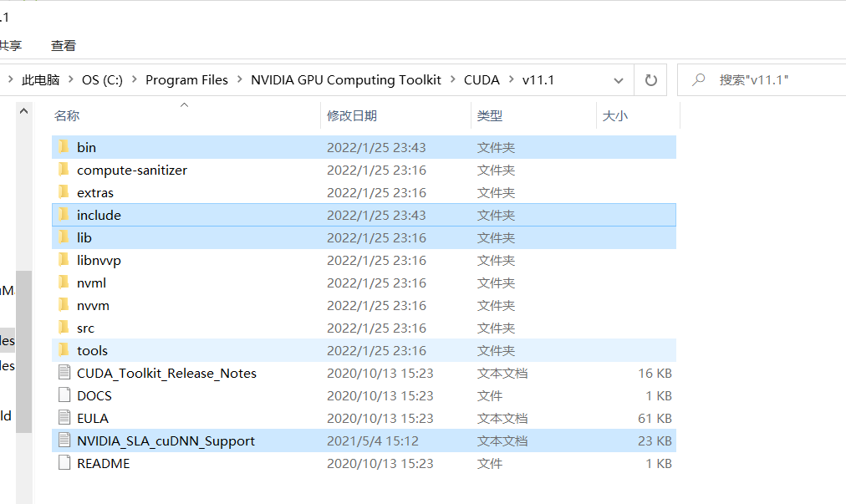Click the lib folder icon

[x=64, y=237]
